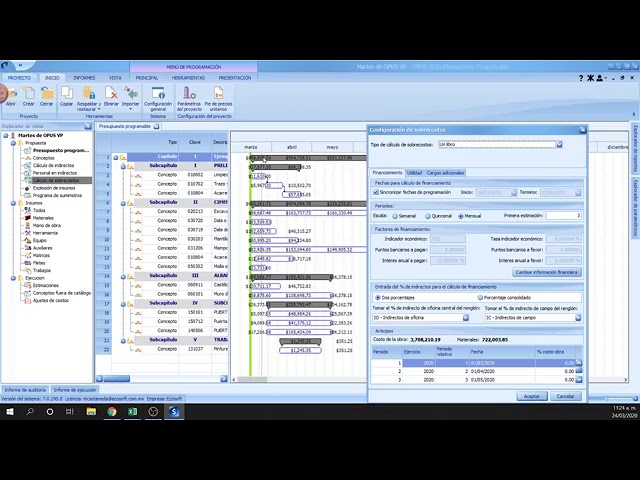The height and width of the screenshot is (480, 640).
Task: Select the Semanal scale radio button
Action: (x=395, y=216)
